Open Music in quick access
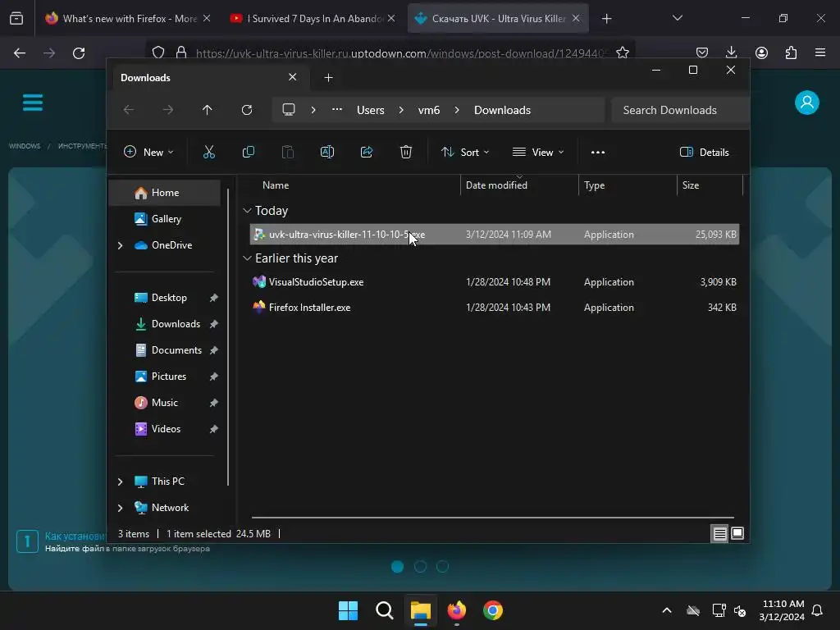Image resolution: width=840 pixels, height=630 pixels. coord(164,403)
